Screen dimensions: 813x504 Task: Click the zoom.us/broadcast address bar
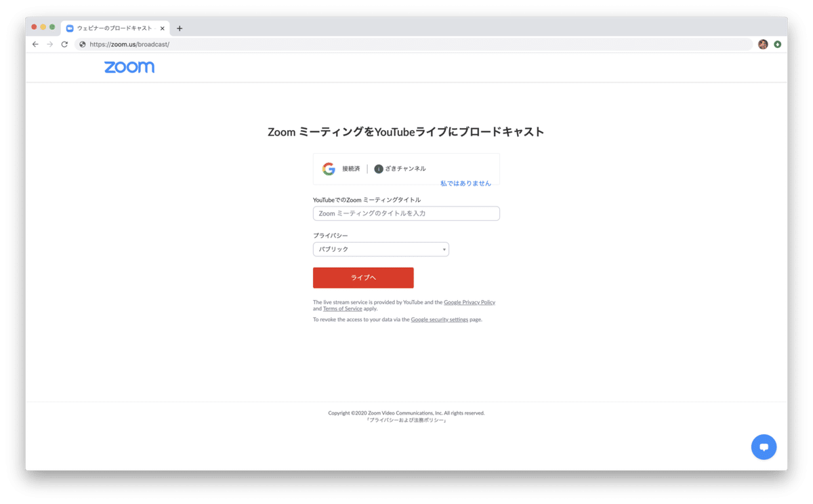click(x=406, y=45)
